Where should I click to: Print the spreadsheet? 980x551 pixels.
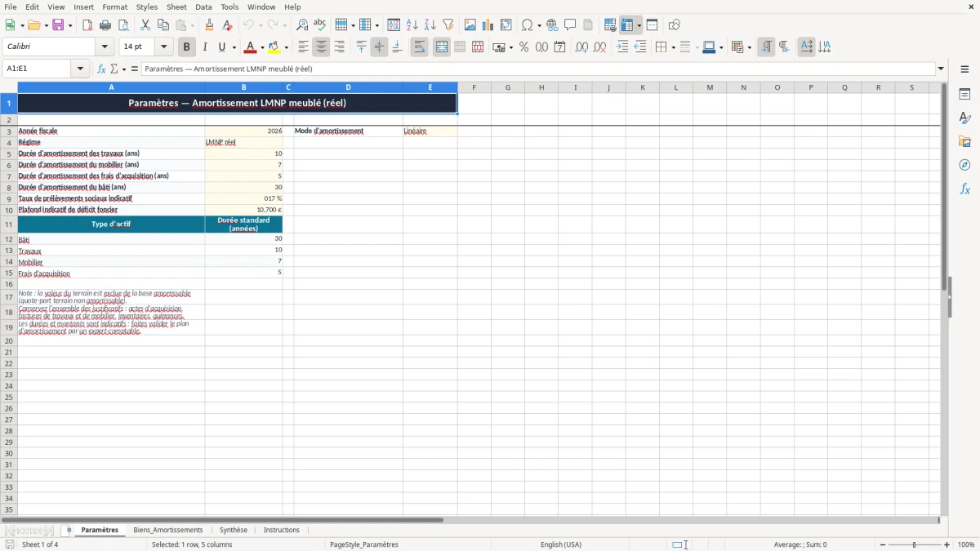[x=105, y=25]
